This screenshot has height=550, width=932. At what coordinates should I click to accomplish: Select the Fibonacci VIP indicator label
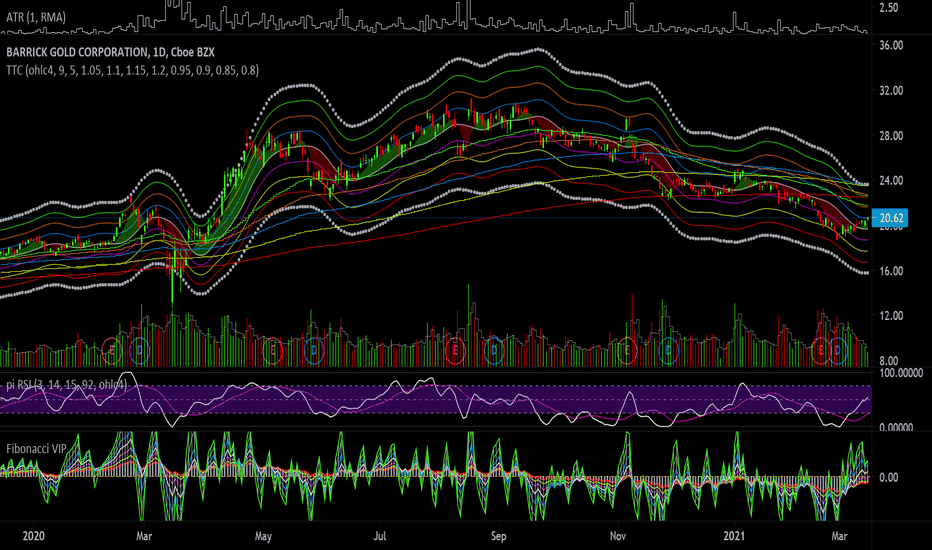[36, 448]
